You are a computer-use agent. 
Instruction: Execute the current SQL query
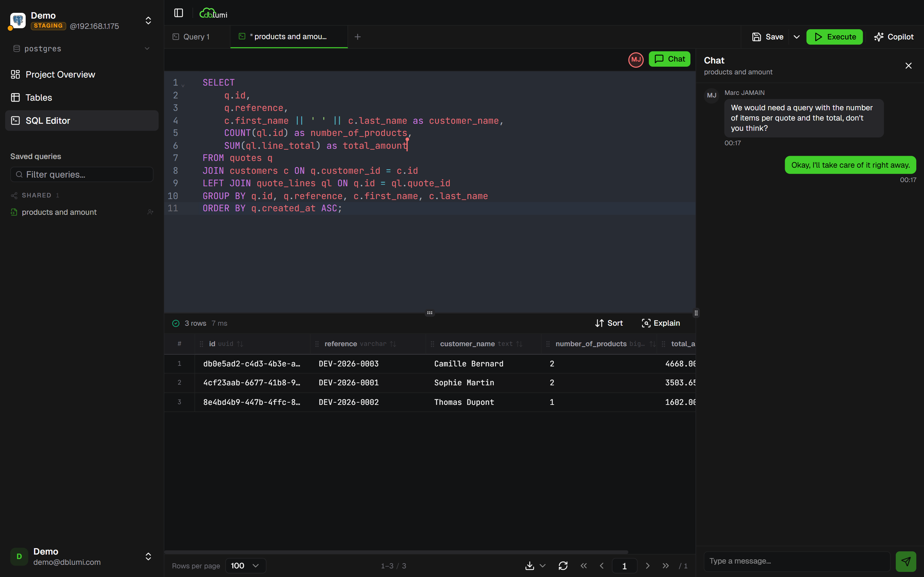click(835, 37)
